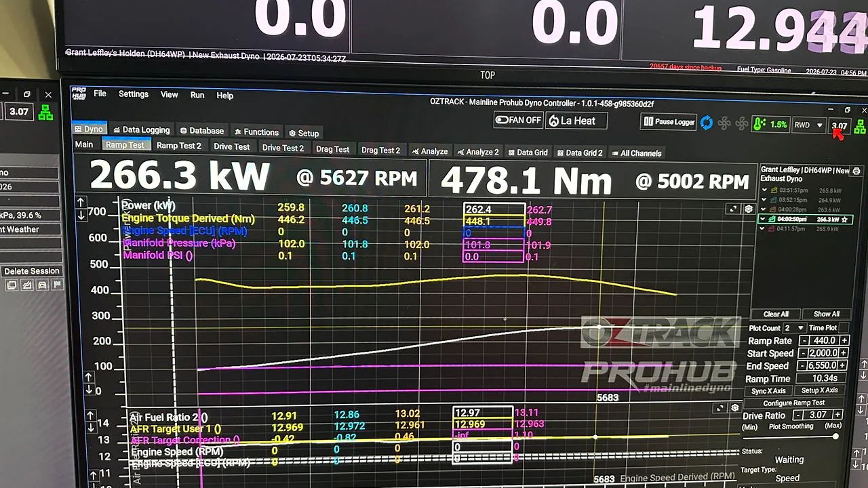Screen dimensions: 868x488
Task: Click the blue refresh sync icon
Action: 707,123
